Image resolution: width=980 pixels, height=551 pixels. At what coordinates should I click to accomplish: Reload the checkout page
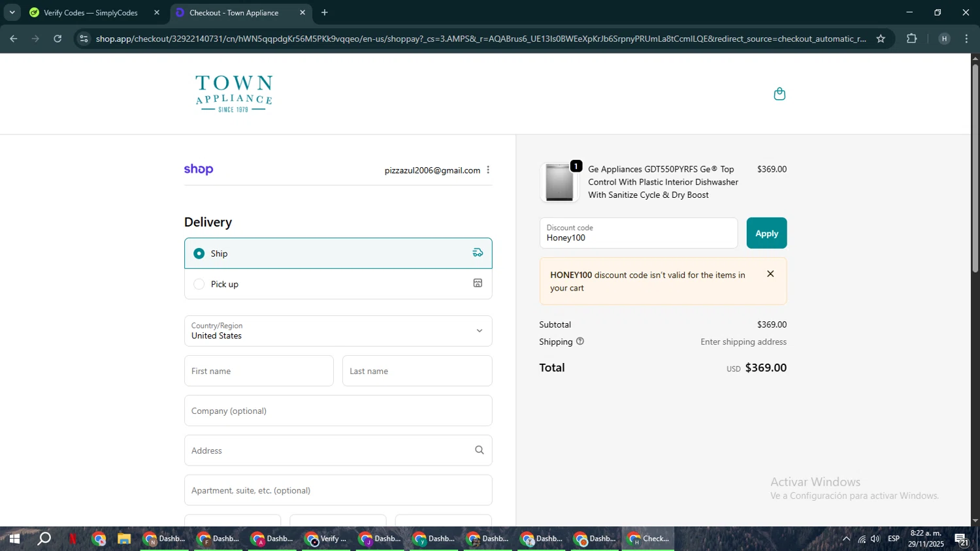[57, 39]
